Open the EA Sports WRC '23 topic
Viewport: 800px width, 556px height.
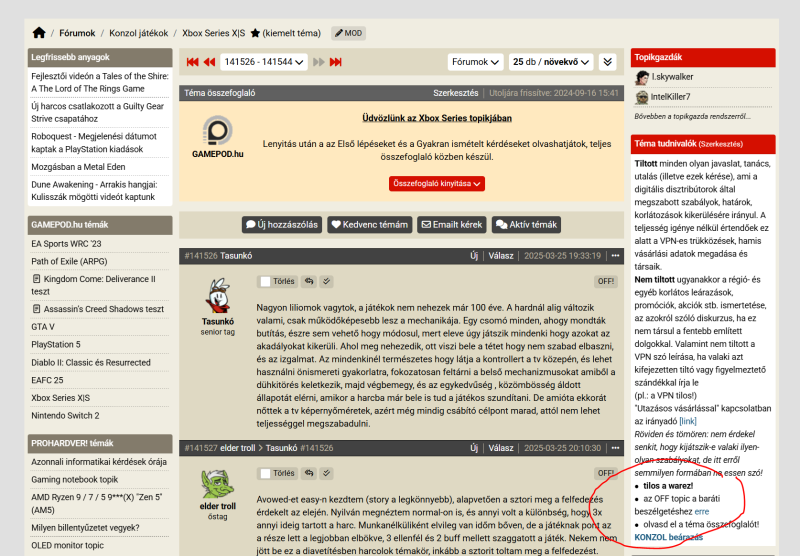click(66, 244)
